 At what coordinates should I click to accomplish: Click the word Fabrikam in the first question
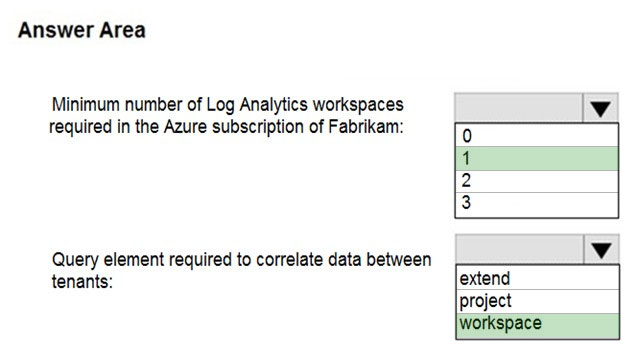click(366, 126)
